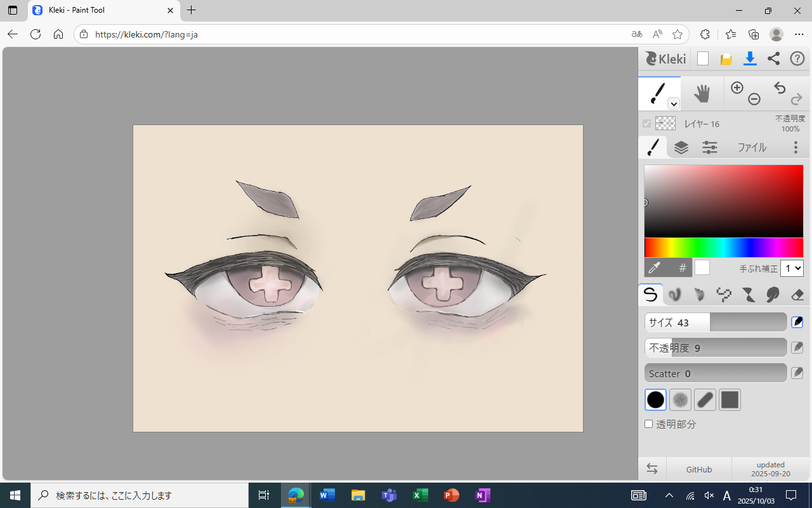Image resolution: width=812 pixels, height=508 pixels.
Task: Open Microsoft Word from the taskbar
Action: coord(327,495)
